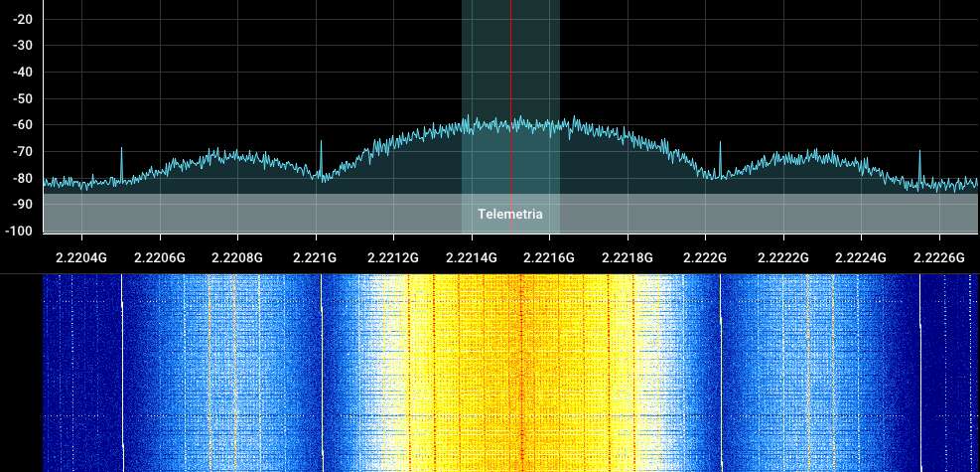Tune to the 2.2204G axis label
This screenshot has width=980, height=472.
pyautogui.click(x=81, y=257)
